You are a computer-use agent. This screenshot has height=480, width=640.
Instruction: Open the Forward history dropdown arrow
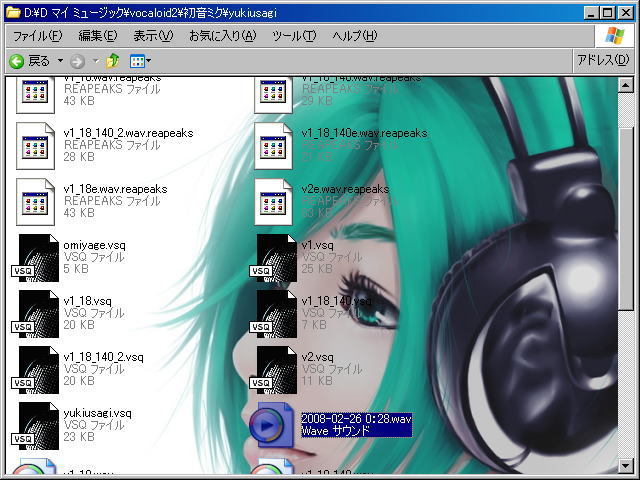coord(96,61)
